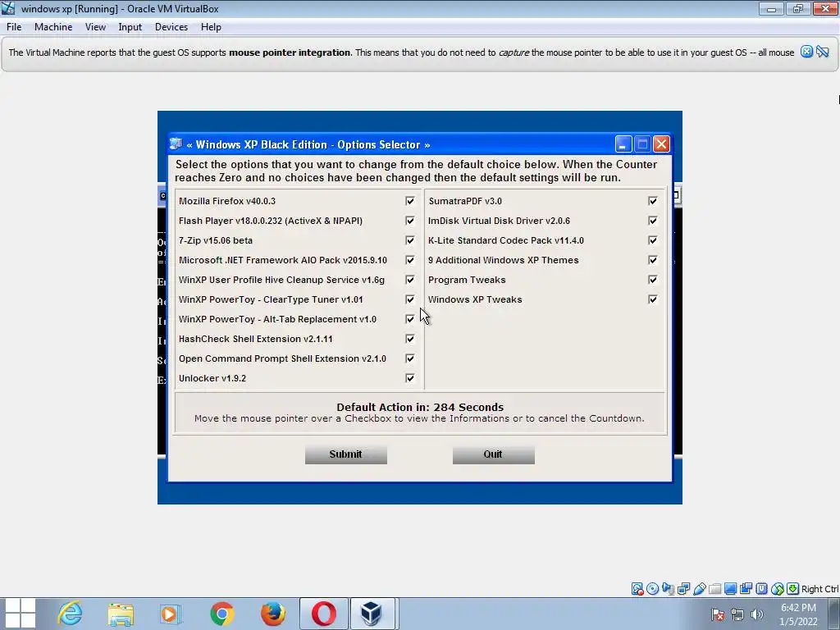Click the Action Center flag tray icon
840x630 pixels.
718,614
